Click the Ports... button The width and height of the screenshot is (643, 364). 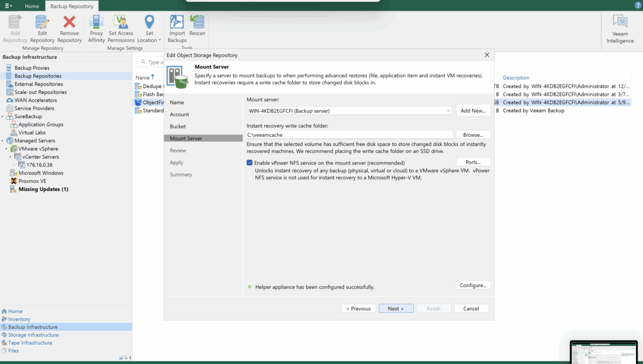pyautogui.click(x=473, y=163)
